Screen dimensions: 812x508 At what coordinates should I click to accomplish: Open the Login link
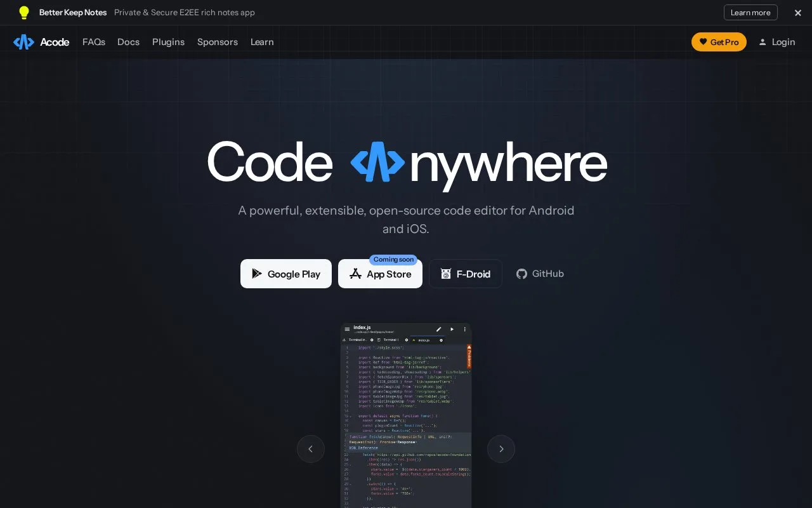click(x=777, y=42)
